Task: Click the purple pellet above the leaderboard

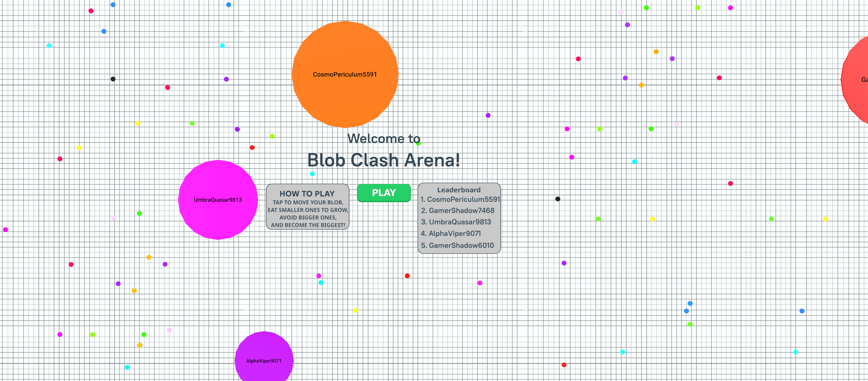Action: click(488, 115)
